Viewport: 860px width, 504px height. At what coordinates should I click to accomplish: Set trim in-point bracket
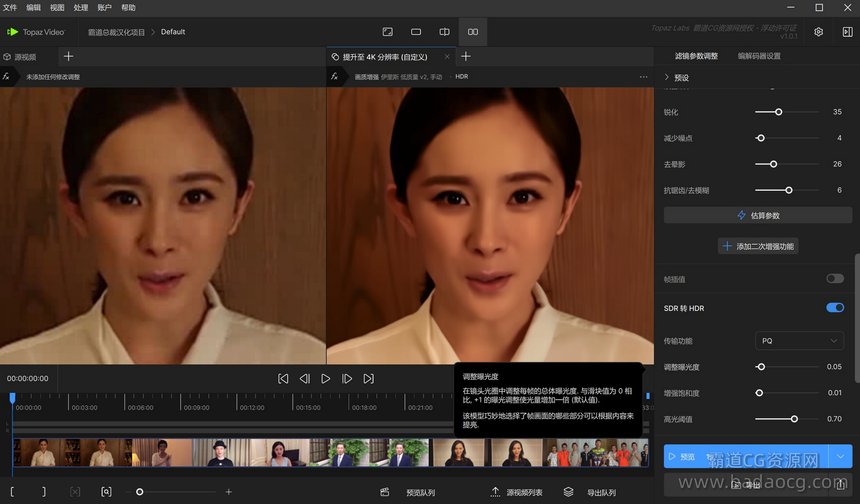click(x=12, y=492)
